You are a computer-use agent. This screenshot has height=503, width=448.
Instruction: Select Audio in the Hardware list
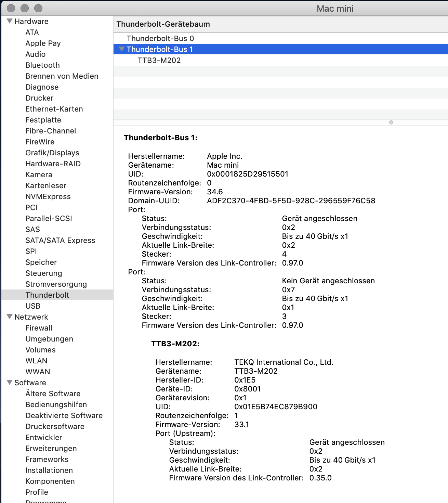(x=36, y=54)
